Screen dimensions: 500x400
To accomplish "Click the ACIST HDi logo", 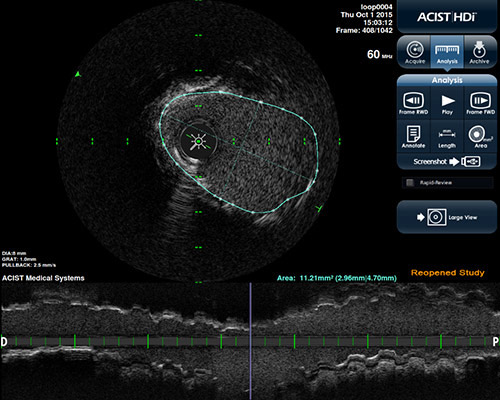I will (x=447, y=17).
